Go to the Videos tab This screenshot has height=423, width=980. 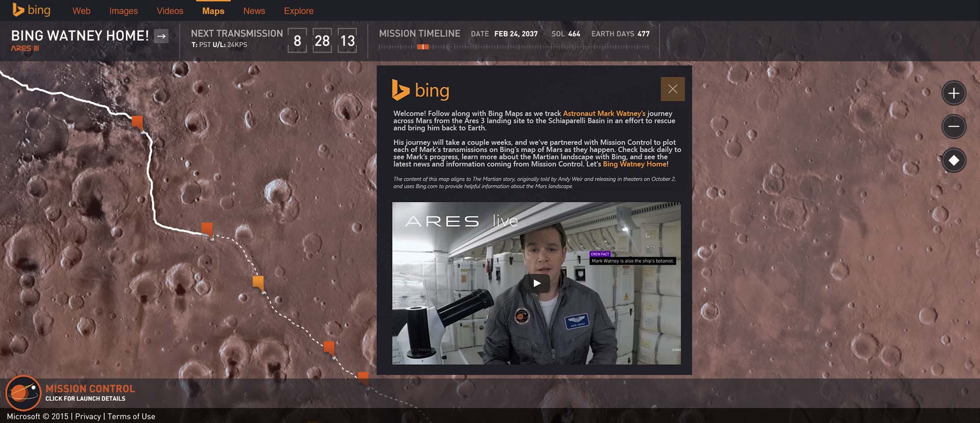pos(170,11)
